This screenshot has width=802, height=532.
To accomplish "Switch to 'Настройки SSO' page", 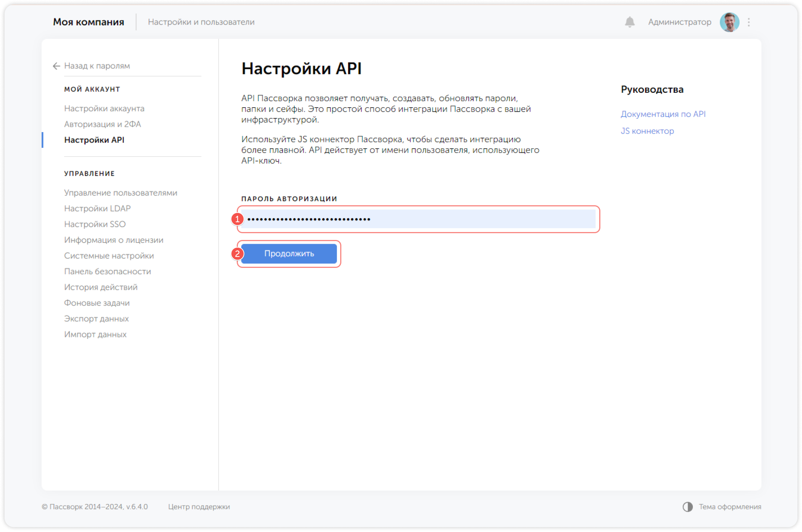I will pos(95,224).
